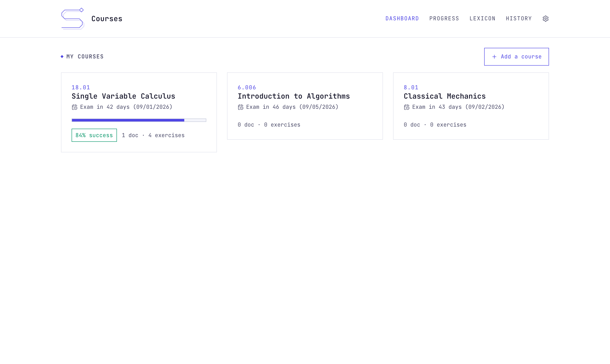Click the S-shaped app logo
Screen dimensions: 610x364
click(73, 19)
